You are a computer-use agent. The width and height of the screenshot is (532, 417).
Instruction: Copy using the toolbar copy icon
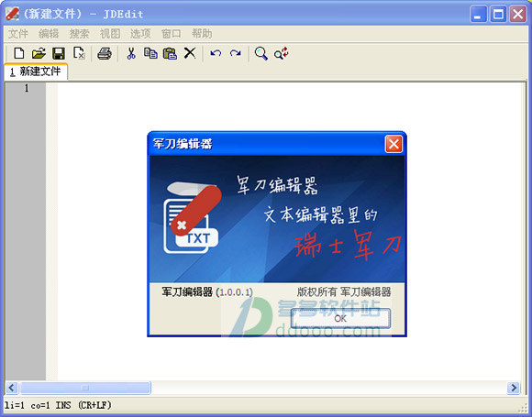(x=150, y=53)
